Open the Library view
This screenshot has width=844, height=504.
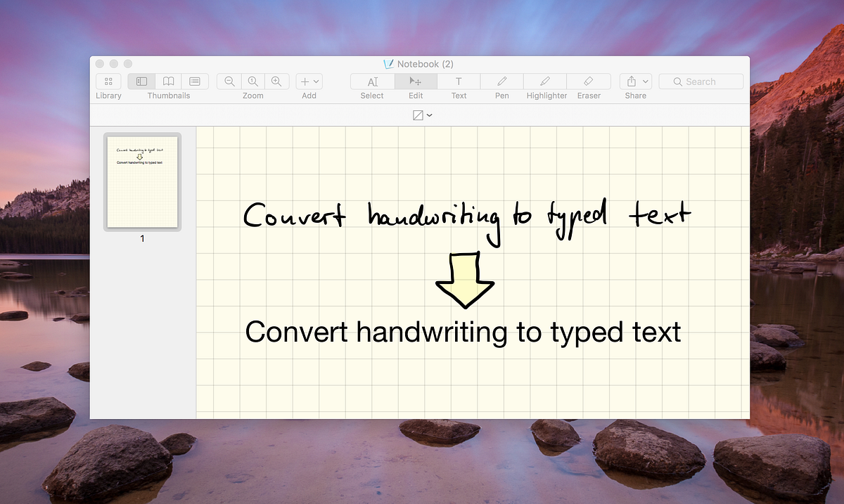pos(108,81)
